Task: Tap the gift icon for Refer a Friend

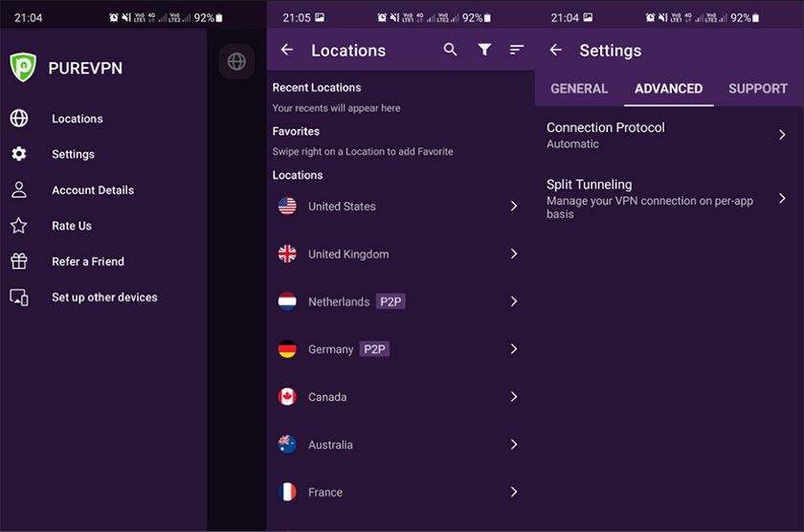Action: tap(19, 261)
